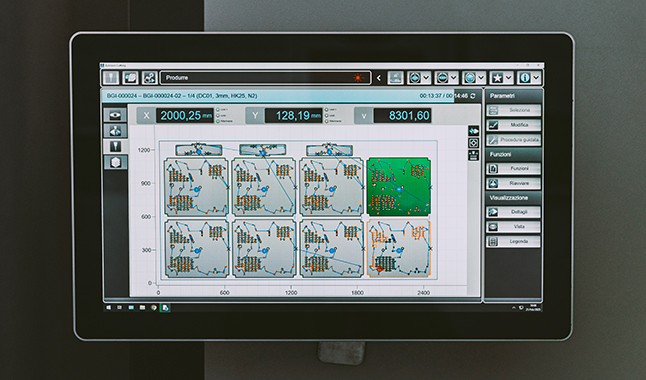
Task: Toggle the first radio option beside X value
Action: tap(218, 110)
